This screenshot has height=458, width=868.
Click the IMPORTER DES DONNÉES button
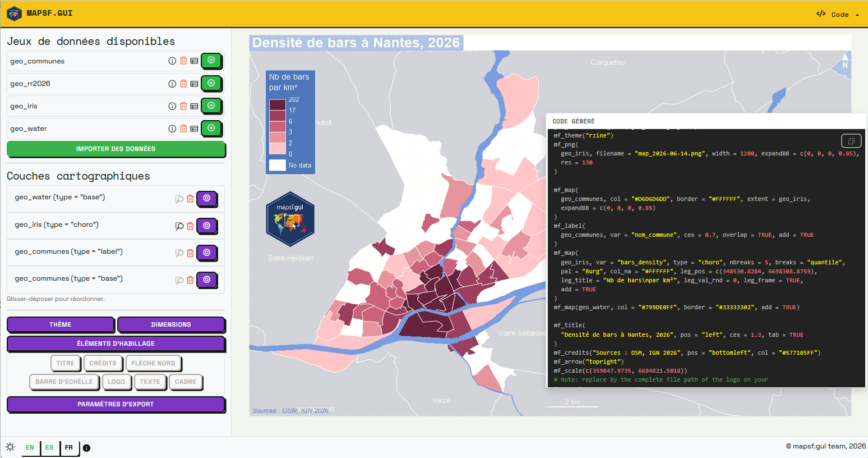click(x=116, y=149)
